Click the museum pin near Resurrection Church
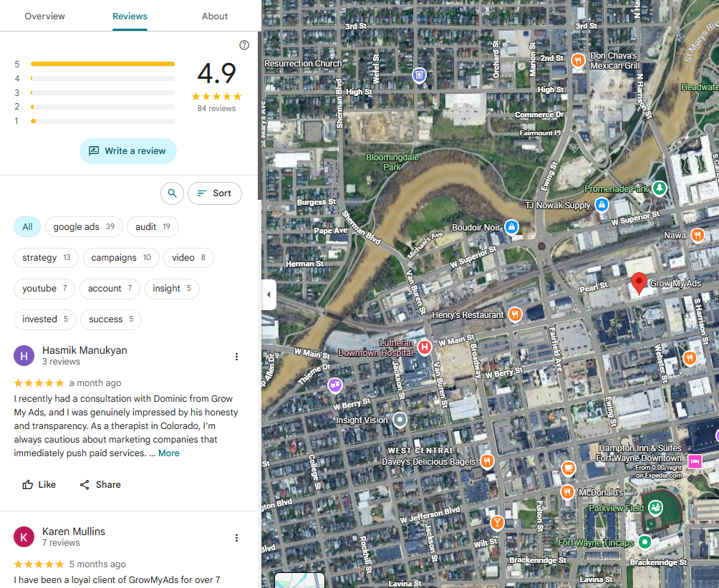 (x=419, y=74)
